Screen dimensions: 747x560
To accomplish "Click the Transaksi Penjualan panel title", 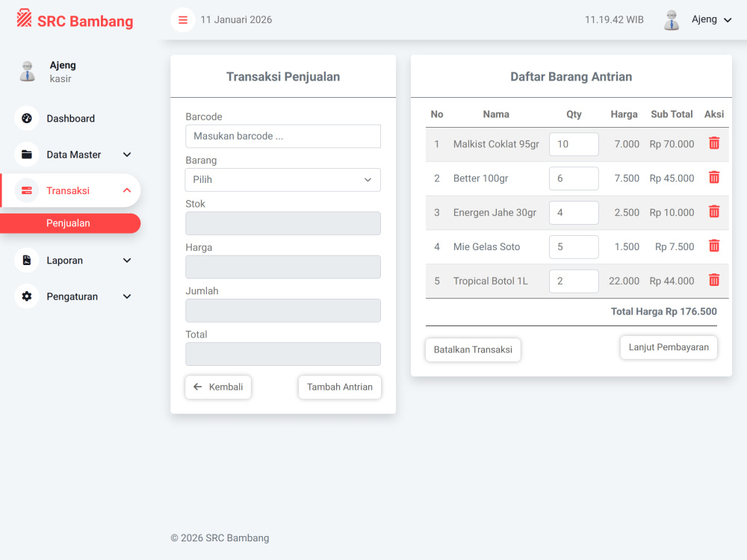I will click(x=283, y=77).
